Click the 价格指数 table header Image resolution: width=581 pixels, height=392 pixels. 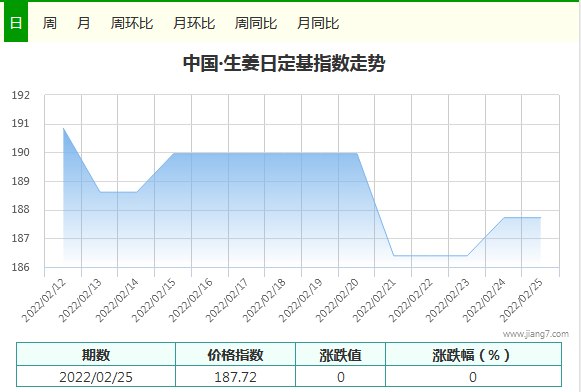click(235, 355)
